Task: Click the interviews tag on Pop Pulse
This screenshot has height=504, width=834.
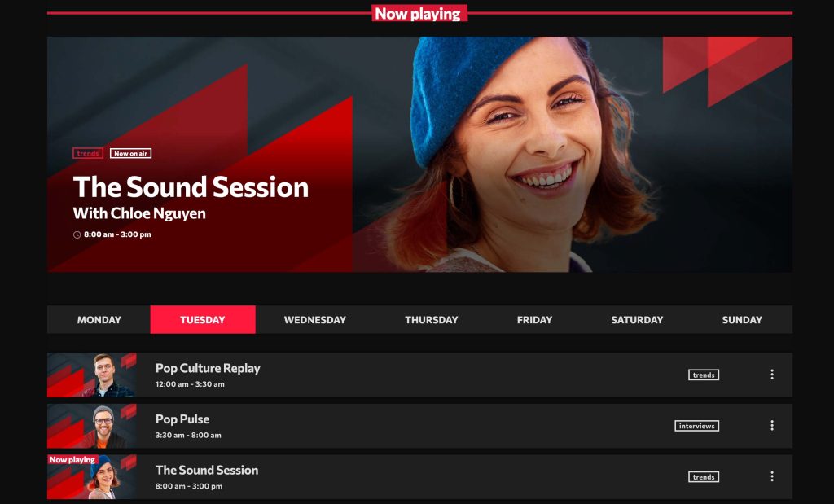Action: pos(697,426)
